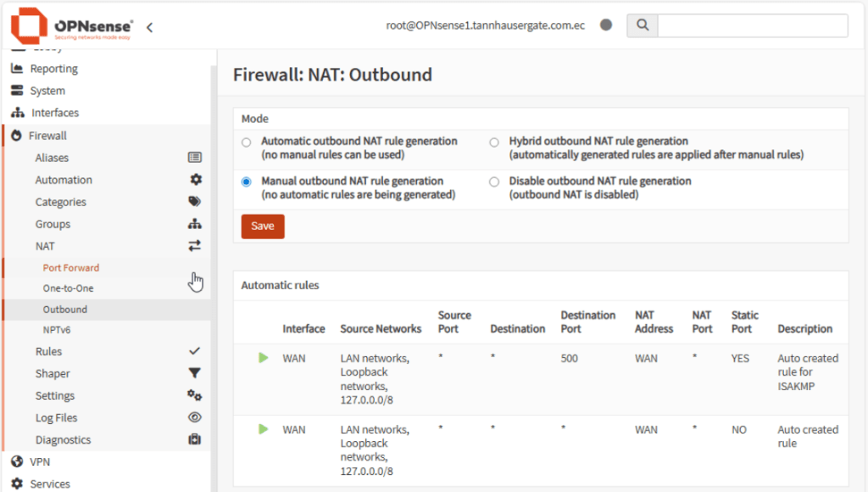Click the Categories tags icon
868x492 pixels.
(195, 202)
